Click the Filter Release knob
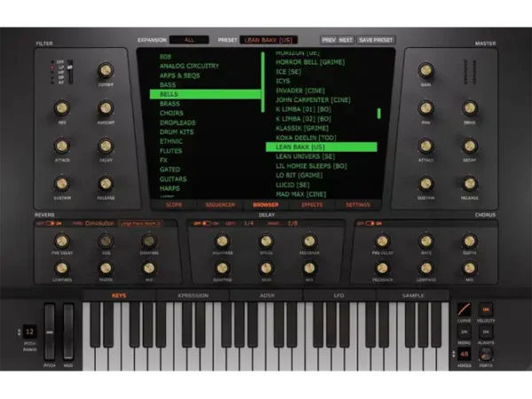Image resolution: width=532 pixels, height=399 pixels. coord(106,184)
